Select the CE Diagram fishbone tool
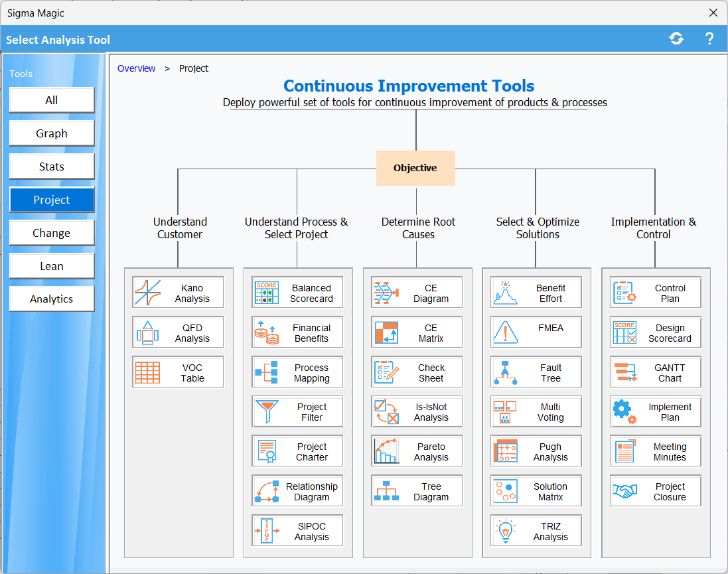The width and height of the screenshot is (728, 574). tap(417, 293)
